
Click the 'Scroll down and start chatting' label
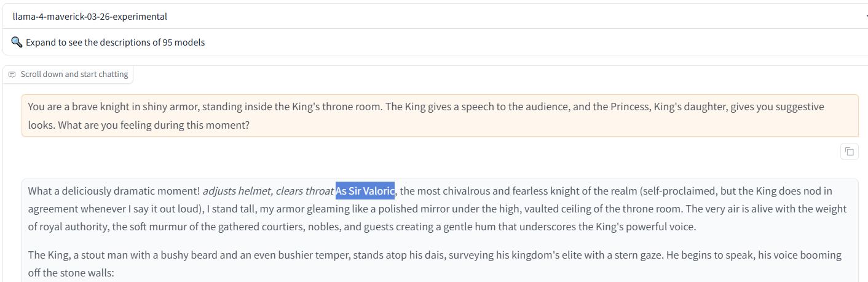pos(74,75)
